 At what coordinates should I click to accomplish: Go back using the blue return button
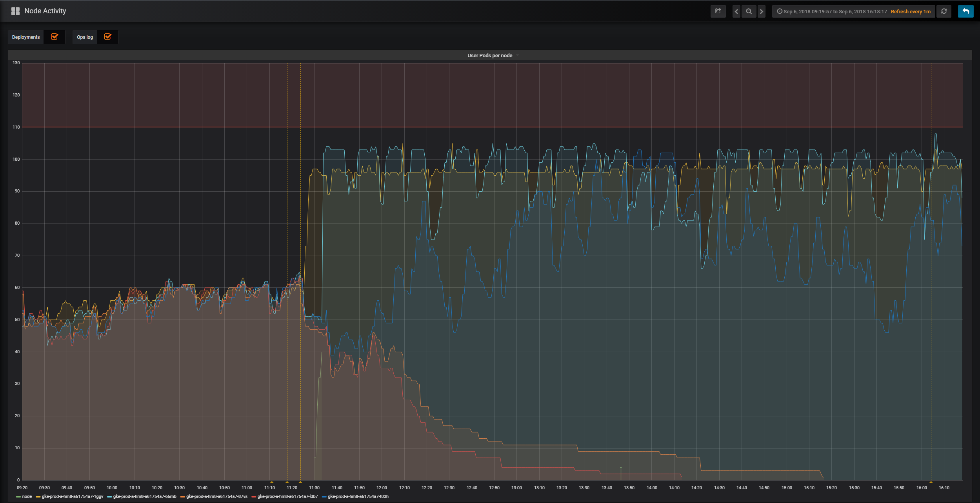[965, 11]
